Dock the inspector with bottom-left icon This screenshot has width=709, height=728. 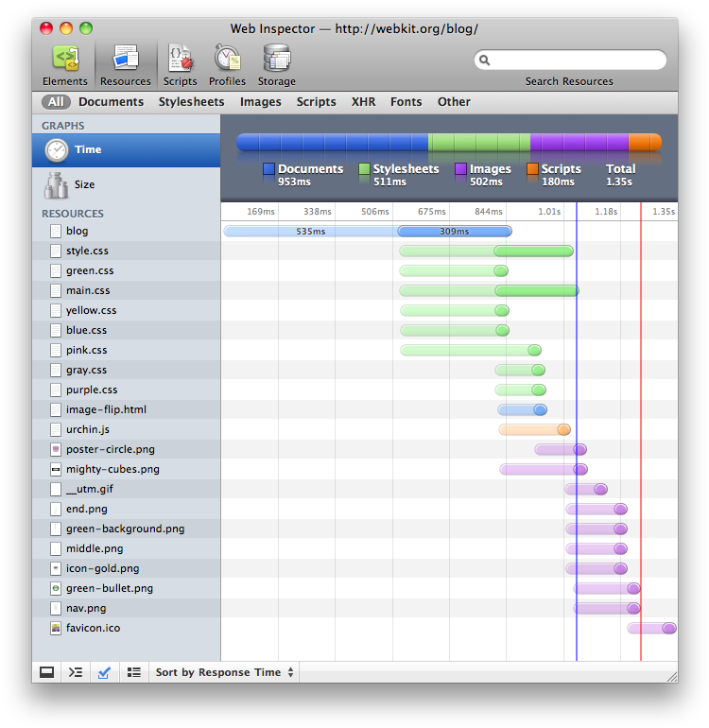(46, 672)
